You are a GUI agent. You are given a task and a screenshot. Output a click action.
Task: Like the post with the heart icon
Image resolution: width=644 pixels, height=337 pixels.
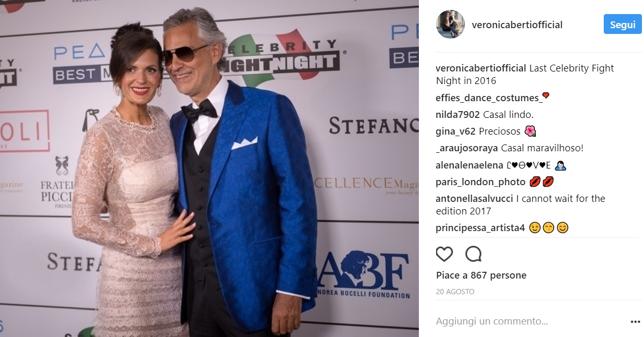(444, 254)
